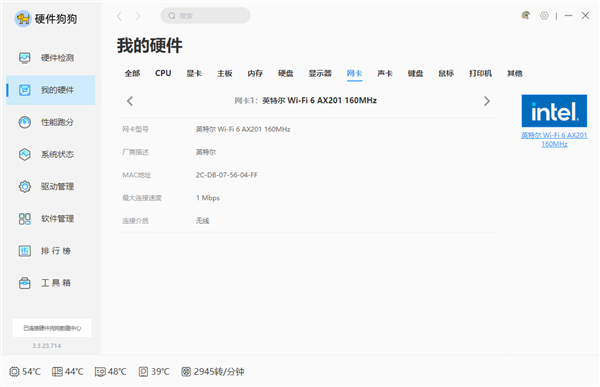Click the 1 Mbps speed value
Image resolution: width=600 pixels, height=387 pixels.
[x=208, y=198]
